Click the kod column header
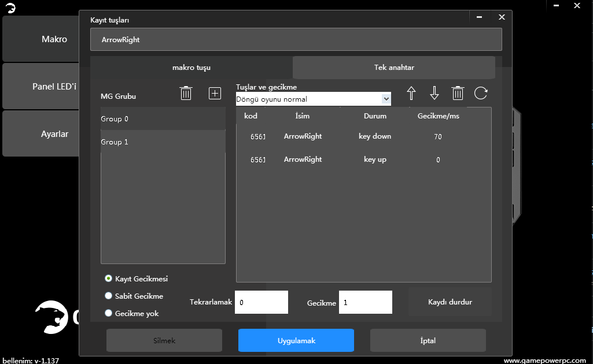This screenshot has height=364, width=593. (x=251, y=116)
